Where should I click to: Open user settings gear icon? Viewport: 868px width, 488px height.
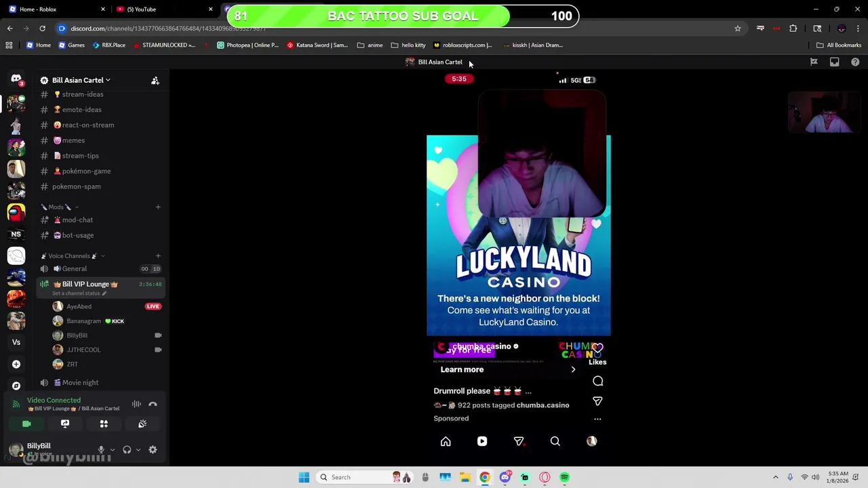click(153, 449)
